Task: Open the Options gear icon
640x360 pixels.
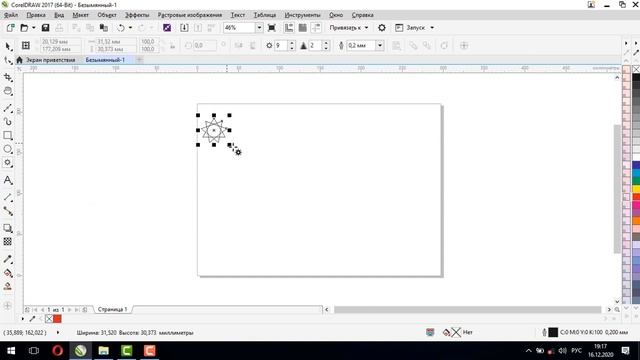Action: 382,28
